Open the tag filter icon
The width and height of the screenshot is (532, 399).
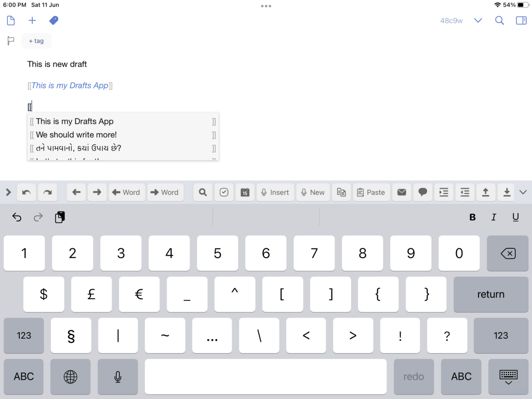click(54, 21)
